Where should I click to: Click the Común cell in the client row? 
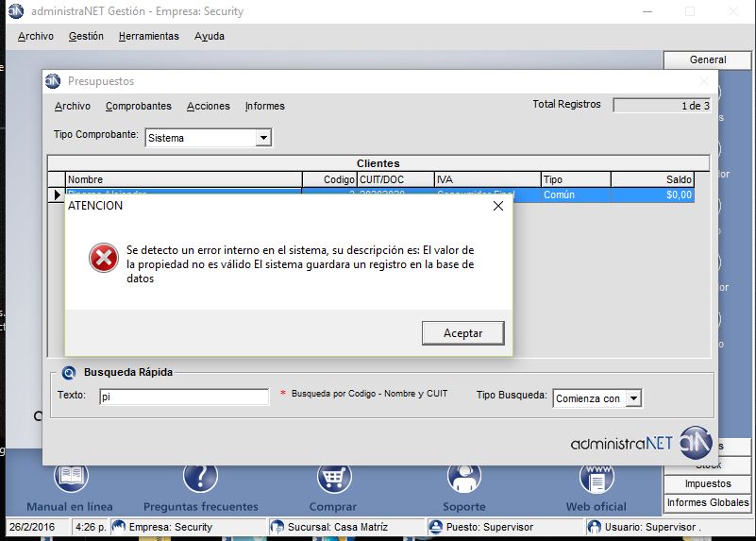click(576, 194)
